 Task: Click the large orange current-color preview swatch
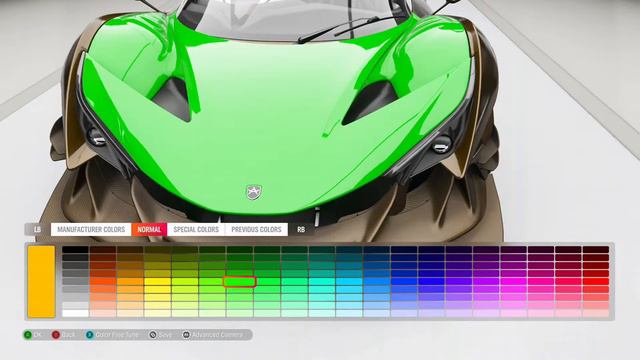(x=41, y=281)
